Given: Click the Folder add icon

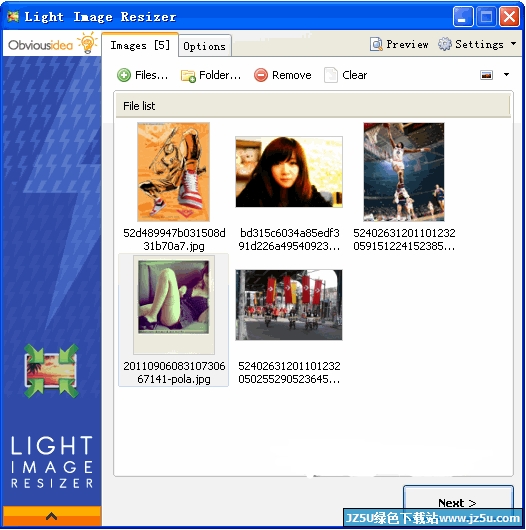Looking at the screenshot, I should tap(188, 76).
